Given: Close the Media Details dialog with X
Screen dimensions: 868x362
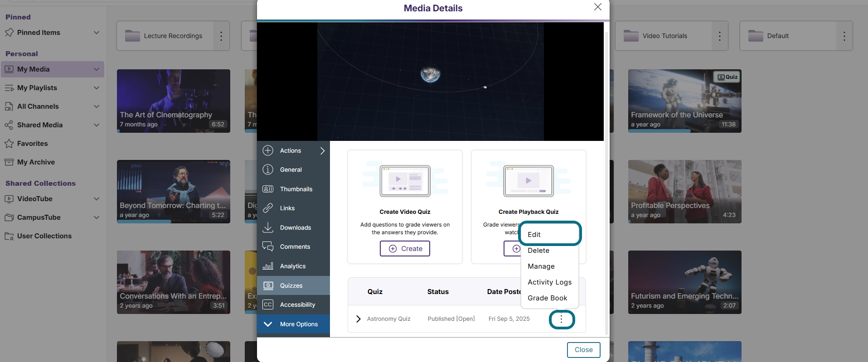Looking at the screenshot, I should click(598, 7).
